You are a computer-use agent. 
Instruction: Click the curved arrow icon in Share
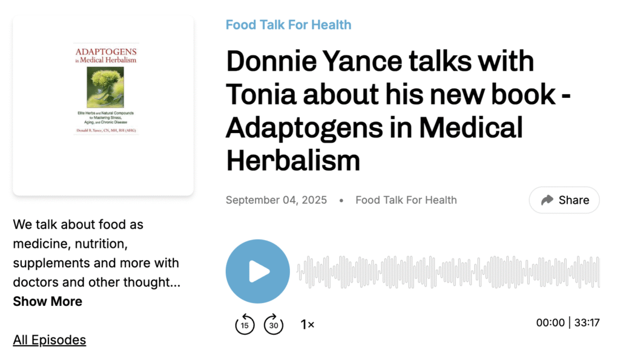(x=547, y=200)
